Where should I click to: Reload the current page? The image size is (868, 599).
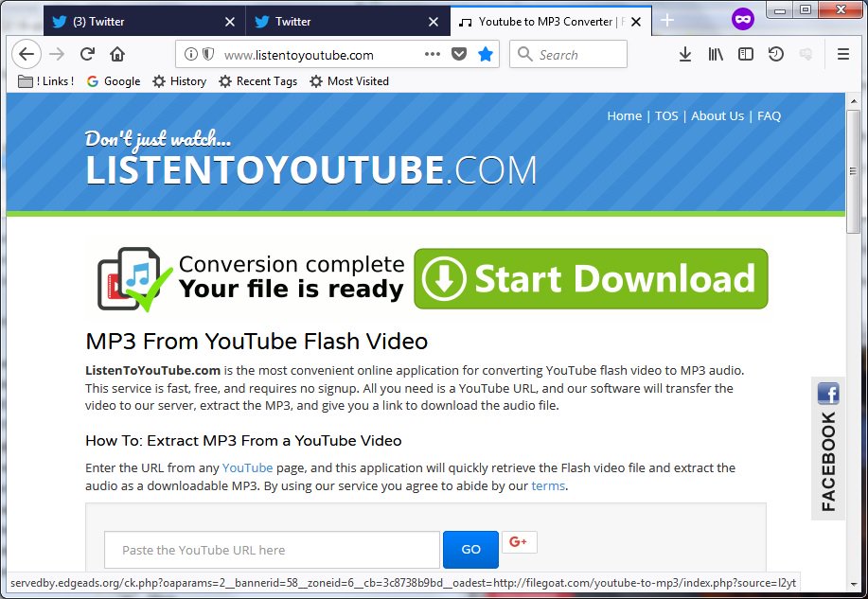tap(87, 54)
